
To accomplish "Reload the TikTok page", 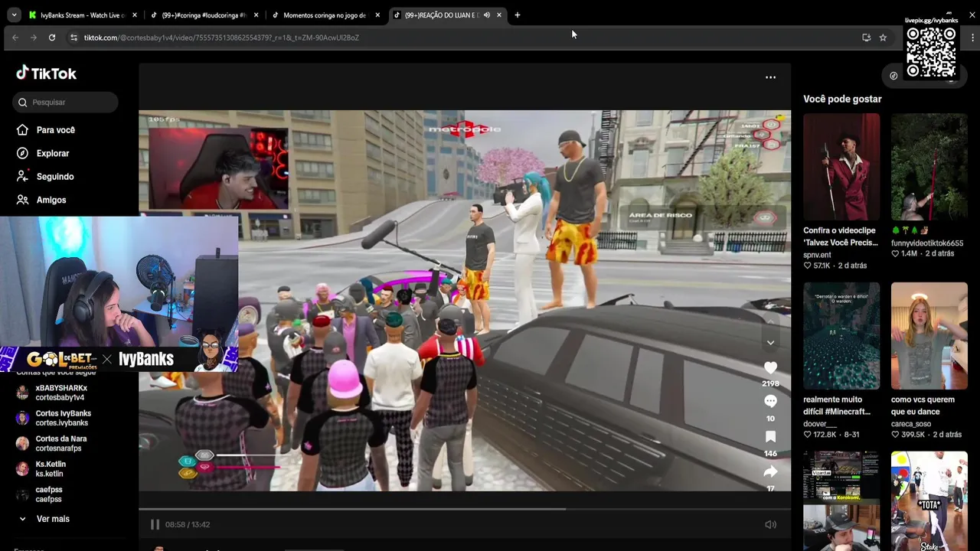I will coord(52,37).
